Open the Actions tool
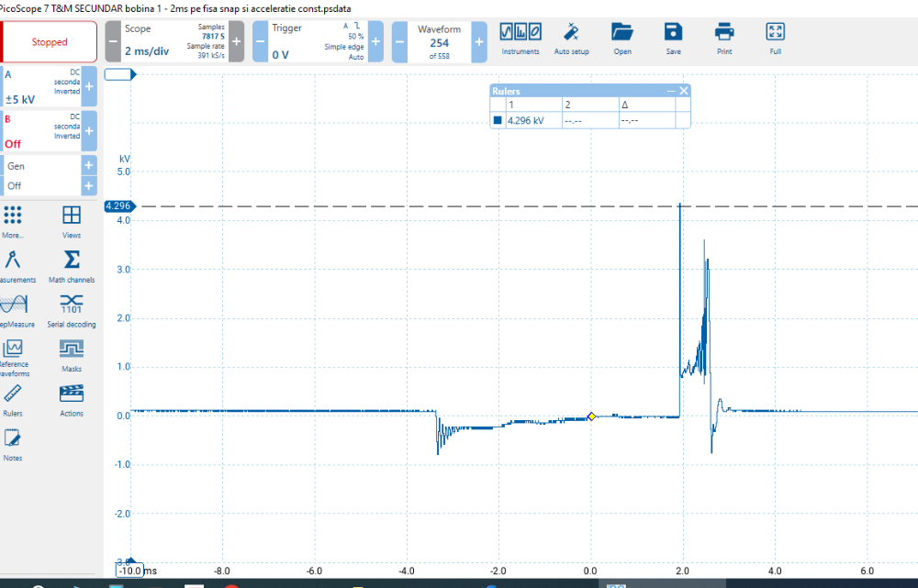 coord(71,398)
